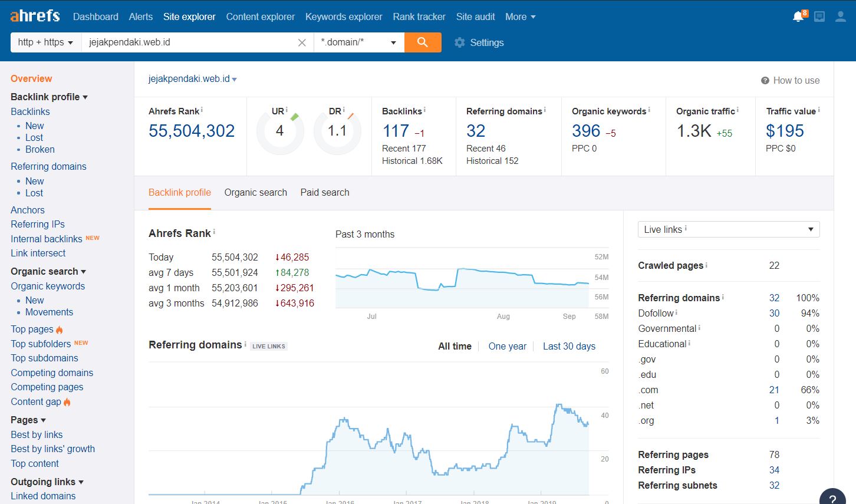856x504 pixels.
Task: Show Referring domains for Last 30 days
Action: 569,346
